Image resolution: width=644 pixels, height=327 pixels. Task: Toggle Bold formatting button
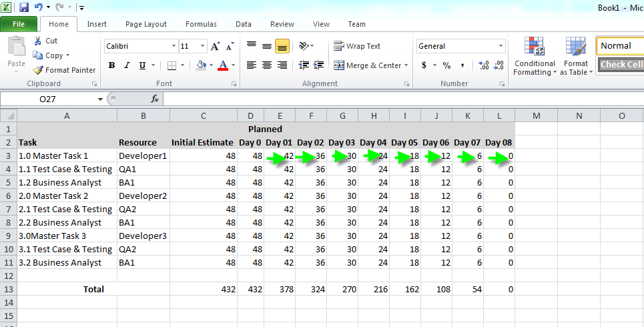(111, 65)
